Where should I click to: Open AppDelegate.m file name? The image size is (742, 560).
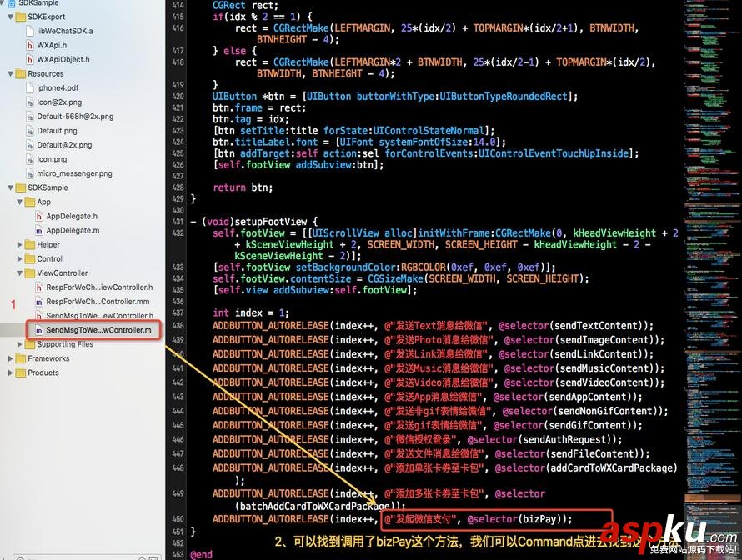point(73,230)
